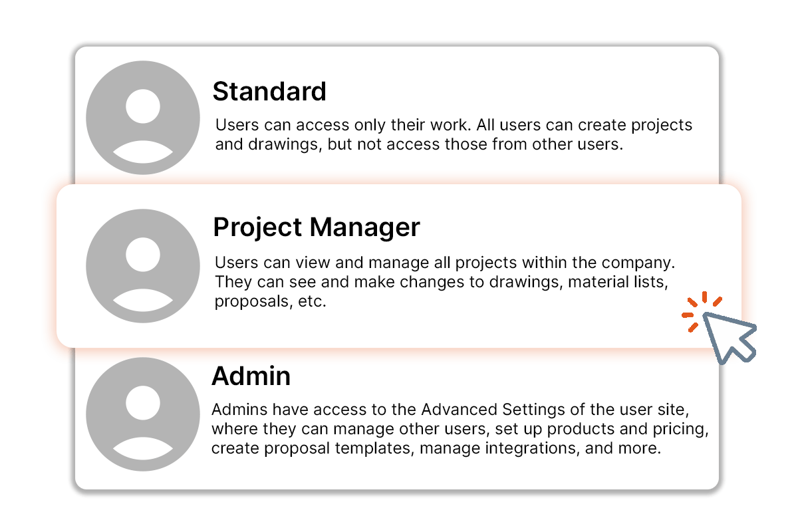Click the Standard role avatar icon
This screenshot has height=532, width=798.
point(143,118)
